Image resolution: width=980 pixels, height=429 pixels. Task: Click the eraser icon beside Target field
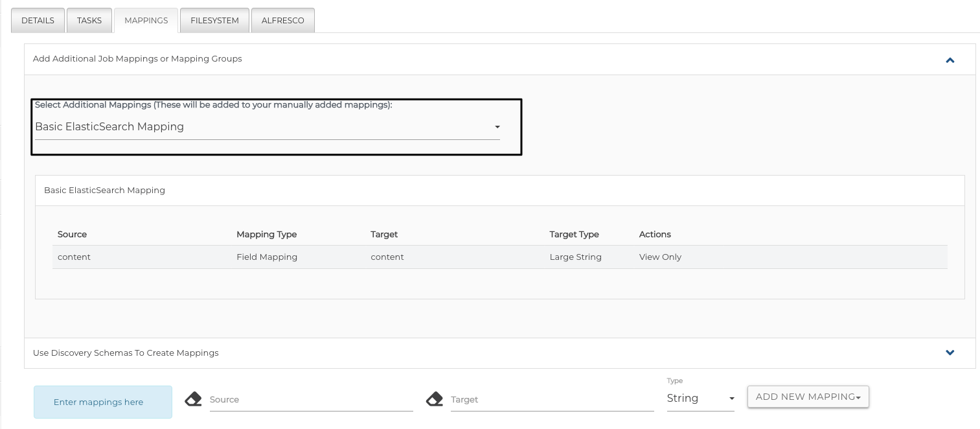pos(435,399)
